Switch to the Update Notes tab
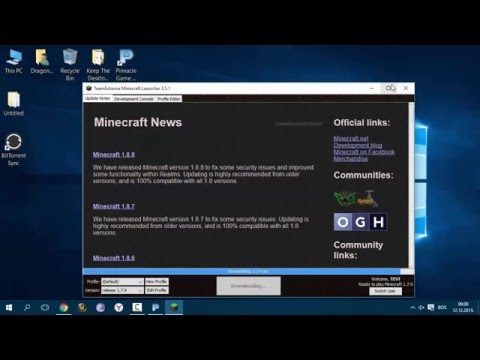 97,98
